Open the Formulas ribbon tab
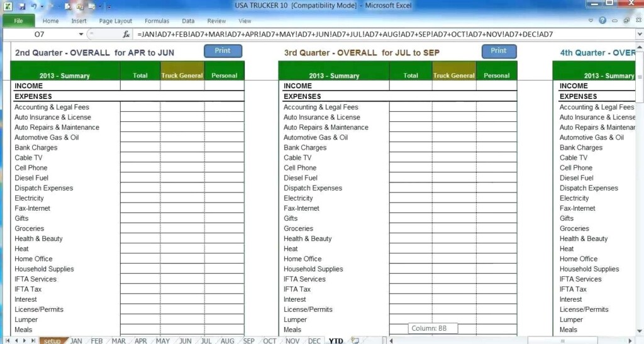Viewport: 644px width, 344px height. pos(157,21)
